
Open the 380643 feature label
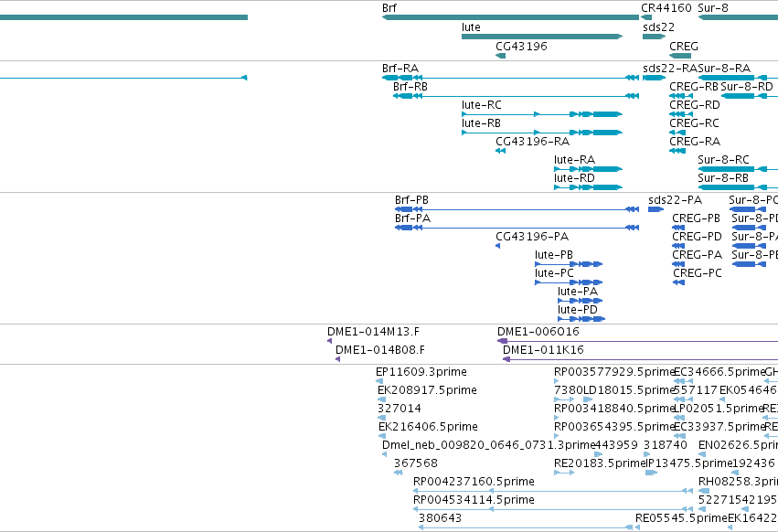click(441, 519)
